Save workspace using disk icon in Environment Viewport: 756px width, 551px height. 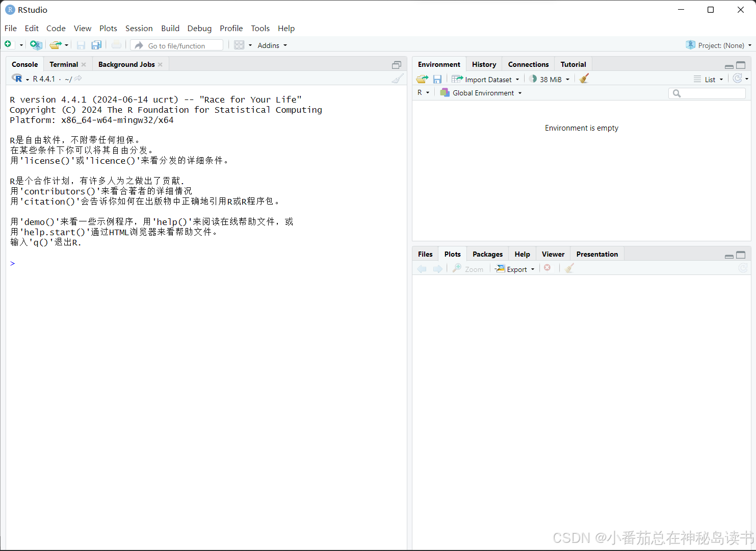click(437, 79)
